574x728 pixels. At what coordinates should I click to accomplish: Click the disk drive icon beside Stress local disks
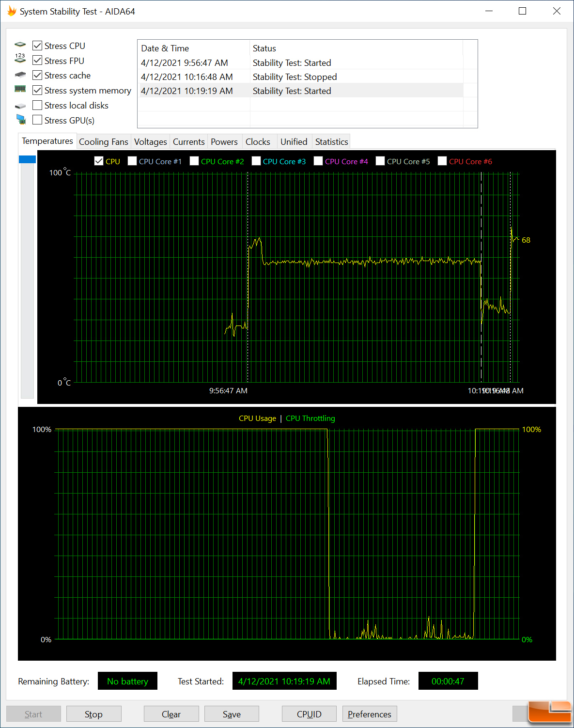tap(20, 106)
